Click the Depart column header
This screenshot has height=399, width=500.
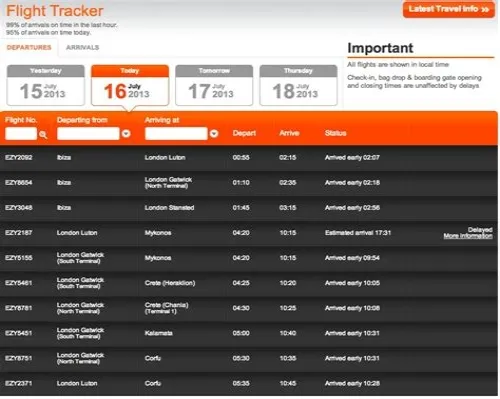[x=244, y=133]
